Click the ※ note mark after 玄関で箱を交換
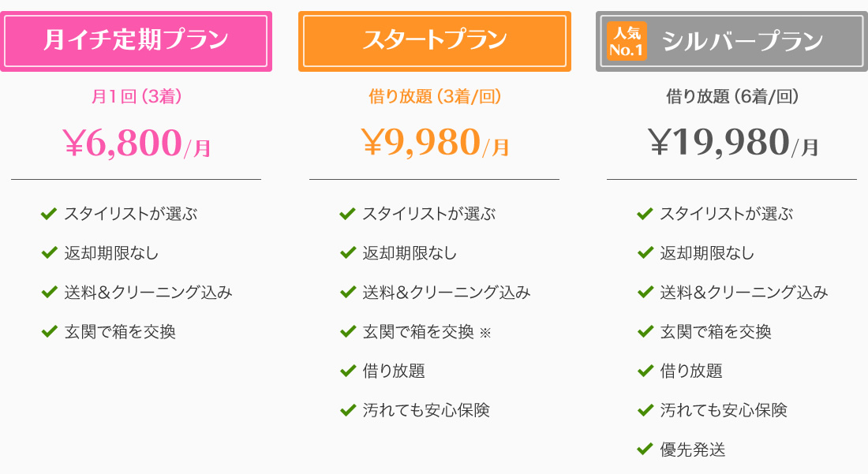This screenshot has height=474, width=868. 485,333
